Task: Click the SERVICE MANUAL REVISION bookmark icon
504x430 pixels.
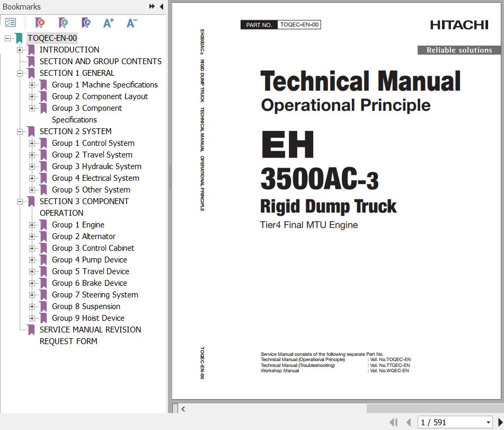Action: [31, 330]
